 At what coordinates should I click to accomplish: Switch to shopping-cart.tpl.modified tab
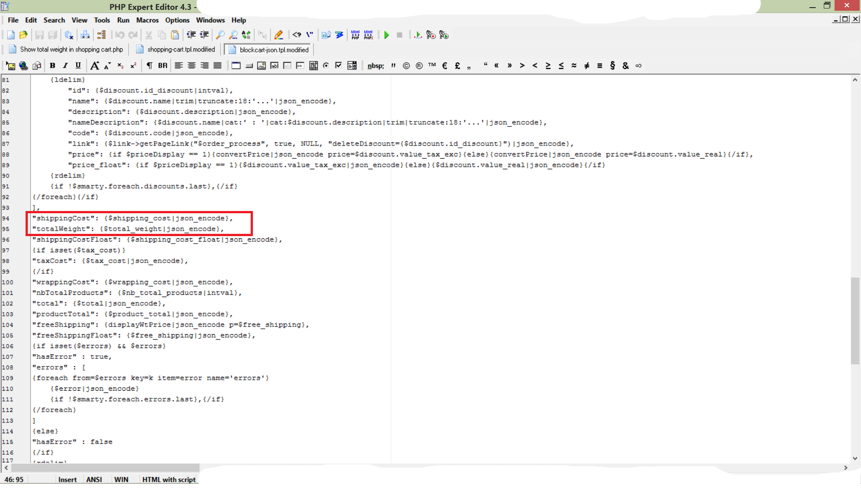click(x=181, y=50)
